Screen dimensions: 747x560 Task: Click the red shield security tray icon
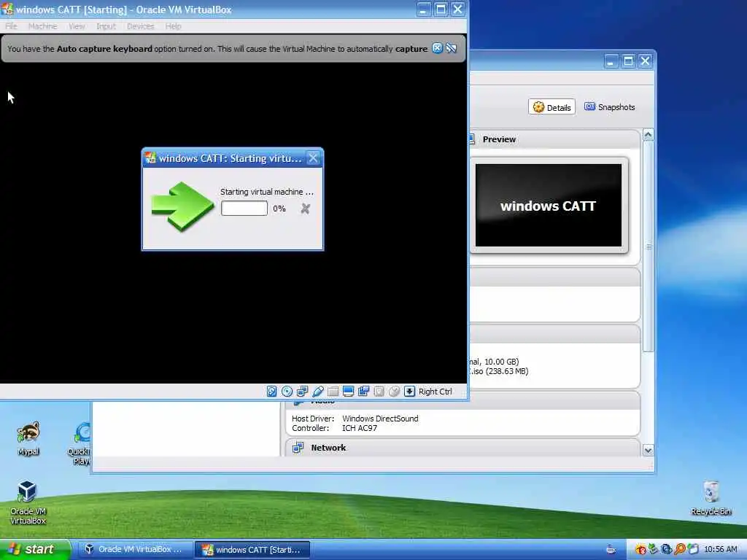pyautogui.click(x=640, y=550)
